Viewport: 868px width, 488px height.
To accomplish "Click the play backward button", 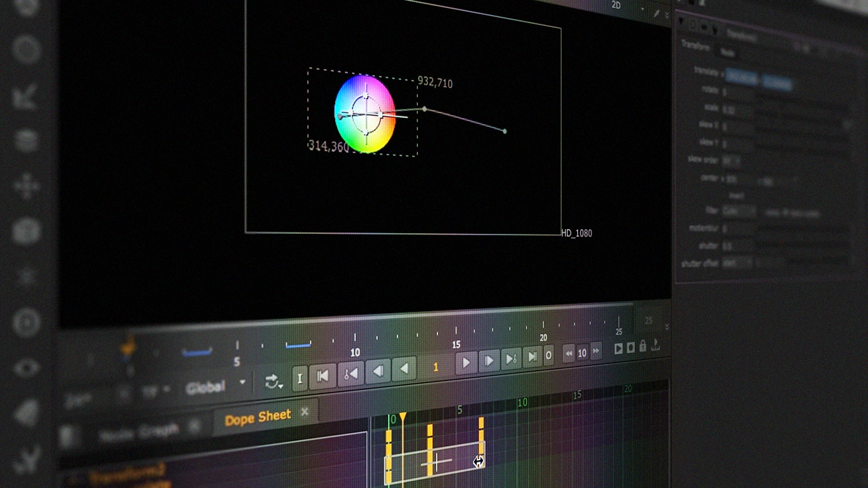I will click(x=405, y=369).
